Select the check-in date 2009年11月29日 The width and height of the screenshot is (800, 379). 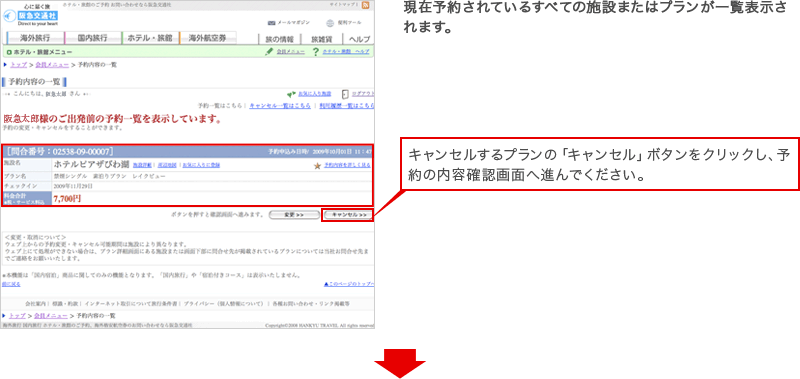tap(74, 186)
